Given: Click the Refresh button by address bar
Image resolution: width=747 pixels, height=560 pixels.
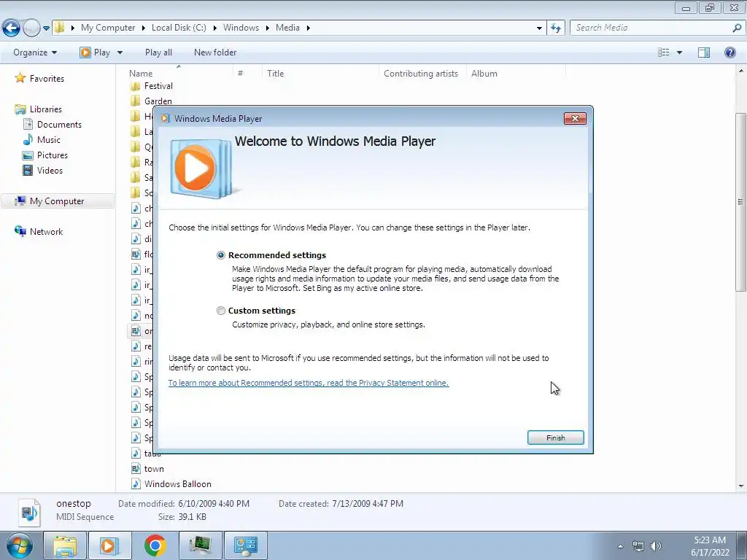Looking at the screenshot, I should pyautogui.click(x=556, y=28).
